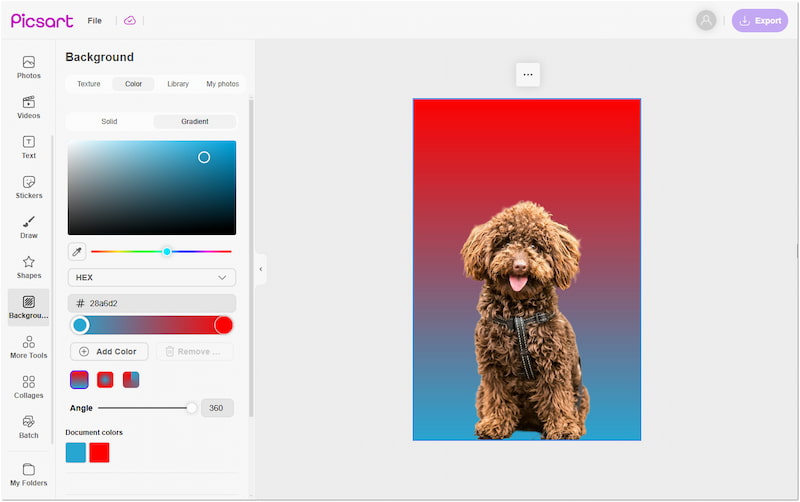Switch to the Color tab

pos(134,84)
